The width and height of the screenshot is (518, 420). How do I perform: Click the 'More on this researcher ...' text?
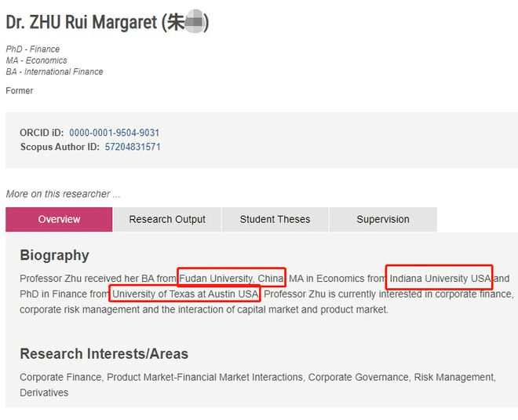[64, 194]
